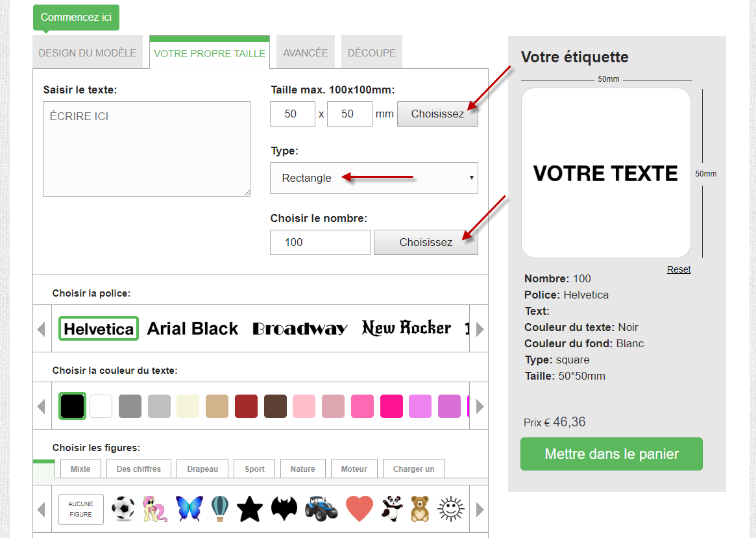Select the black star figure
This screenshot has height=538, width=756.
pyautogui.click(x=250, y=509)
